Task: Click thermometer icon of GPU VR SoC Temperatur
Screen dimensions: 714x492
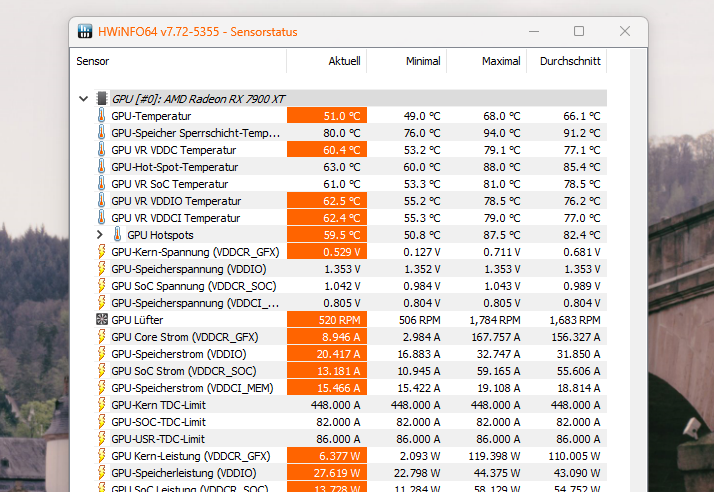Action: tap(102, 184)
